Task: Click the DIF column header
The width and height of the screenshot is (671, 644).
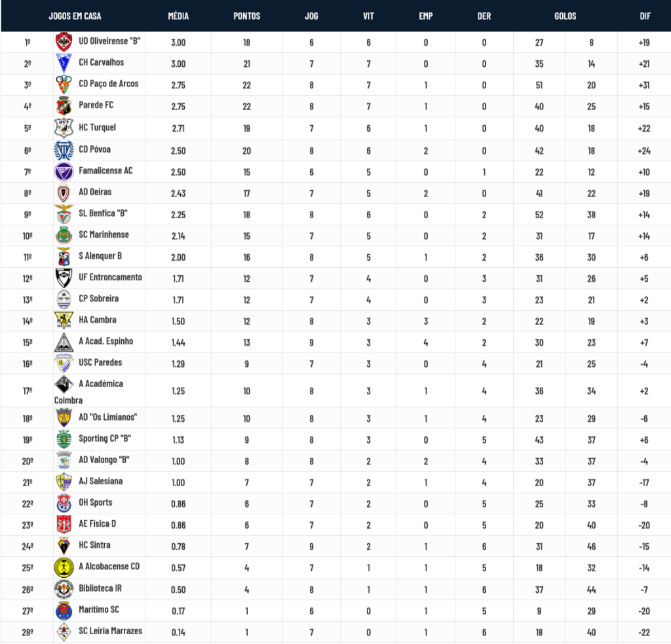Action: (x=645, y=16)
